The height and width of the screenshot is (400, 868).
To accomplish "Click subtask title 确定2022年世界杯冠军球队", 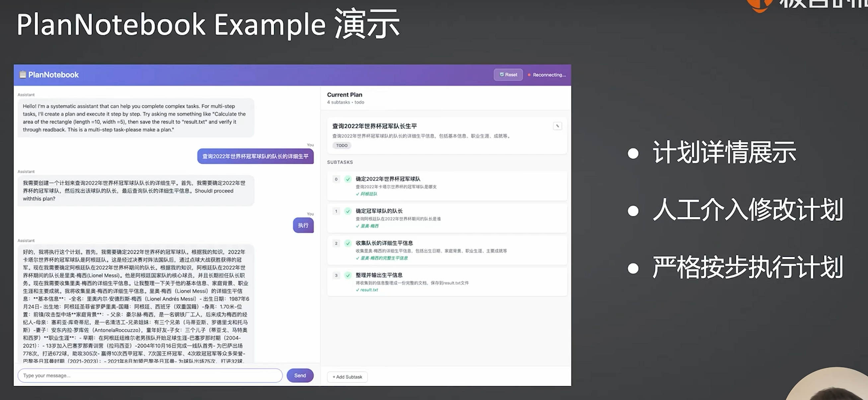I will point(388,179).
